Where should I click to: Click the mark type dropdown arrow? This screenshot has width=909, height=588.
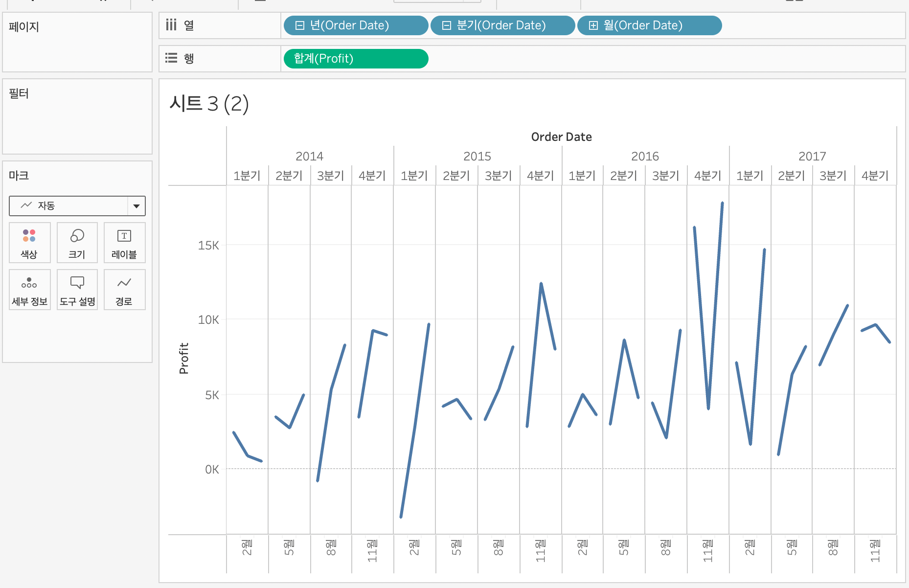(x=136, y=206)
